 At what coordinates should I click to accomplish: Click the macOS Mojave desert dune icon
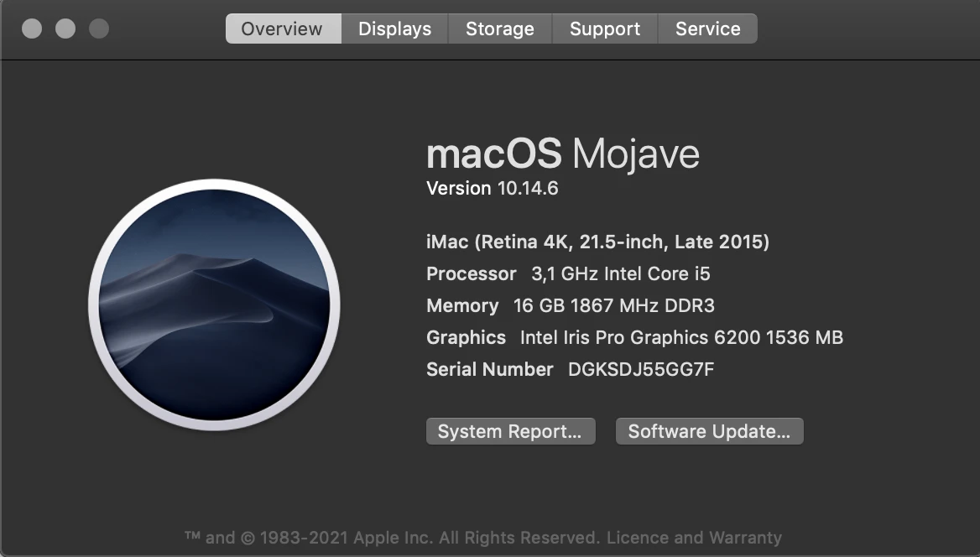pyautogui.click(x=215, y=305)
